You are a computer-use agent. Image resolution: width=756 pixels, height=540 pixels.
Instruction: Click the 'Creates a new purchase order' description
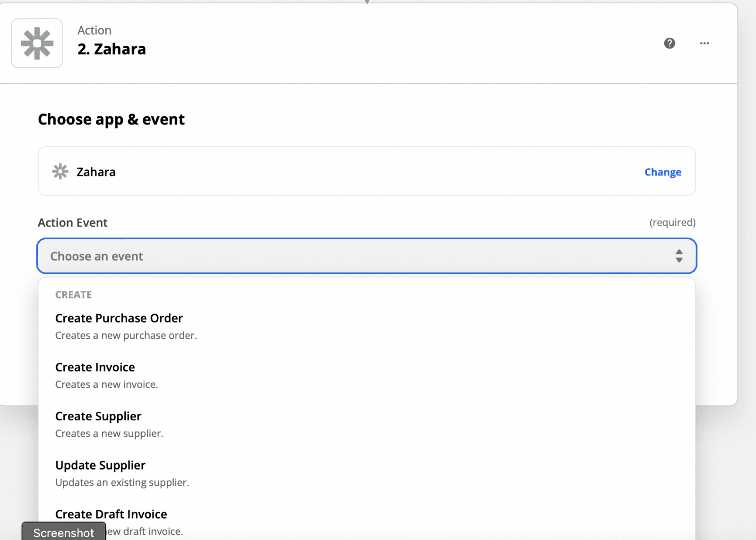126,335
